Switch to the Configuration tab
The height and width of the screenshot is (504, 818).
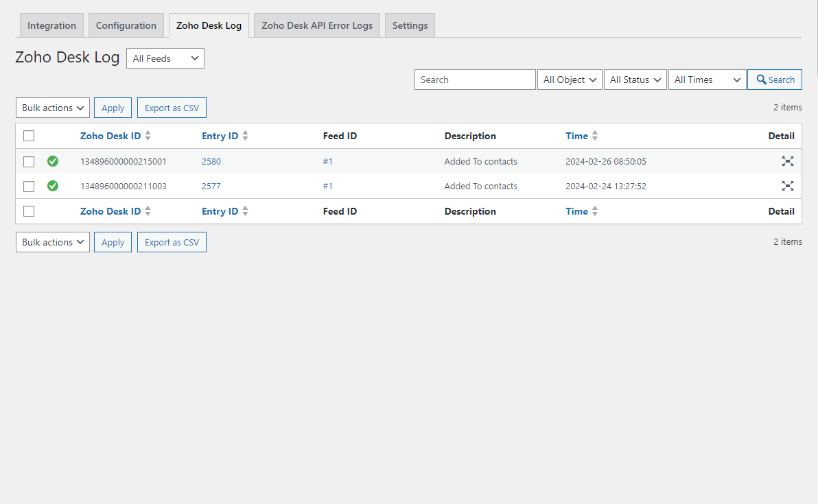click(126, 25)
